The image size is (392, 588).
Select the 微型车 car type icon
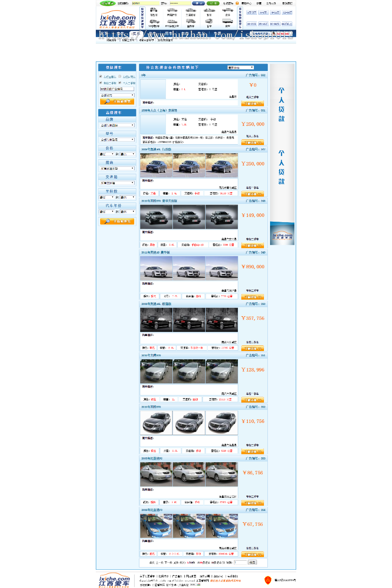pyautogui.click(x=154, y=10)
